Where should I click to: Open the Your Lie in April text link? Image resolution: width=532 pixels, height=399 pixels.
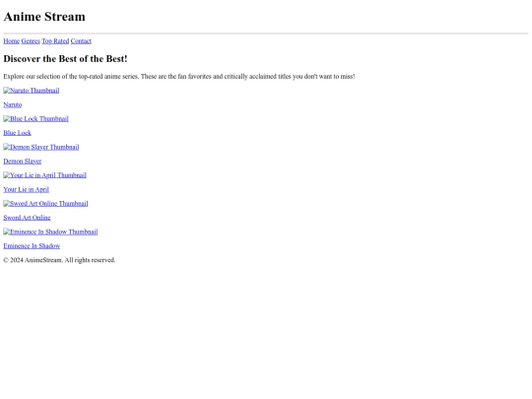[x=27, y=189]
